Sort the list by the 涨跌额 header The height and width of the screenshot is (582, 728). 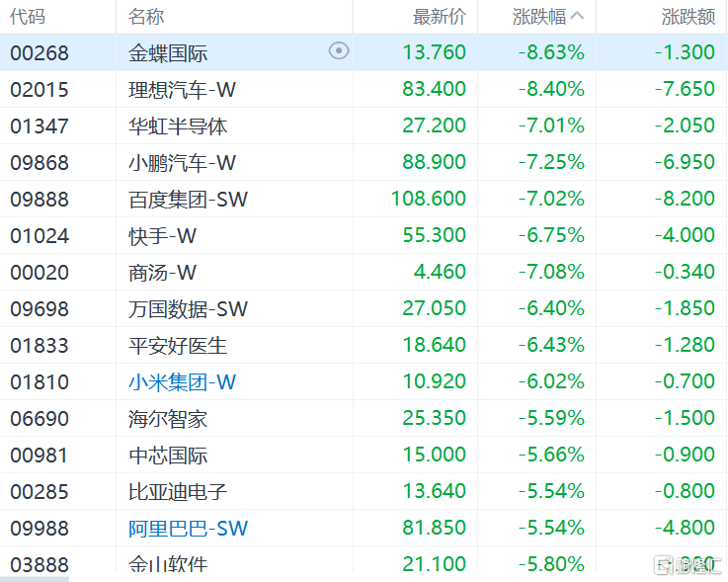click(688, 17)
